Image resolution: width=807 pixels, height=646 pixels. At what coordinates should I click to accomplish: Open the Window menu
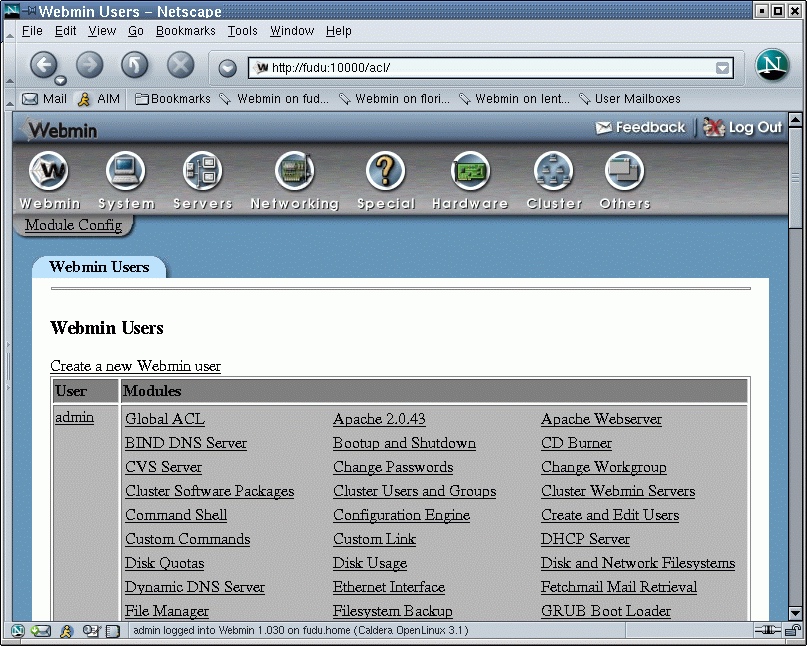(x=292, y=31)
